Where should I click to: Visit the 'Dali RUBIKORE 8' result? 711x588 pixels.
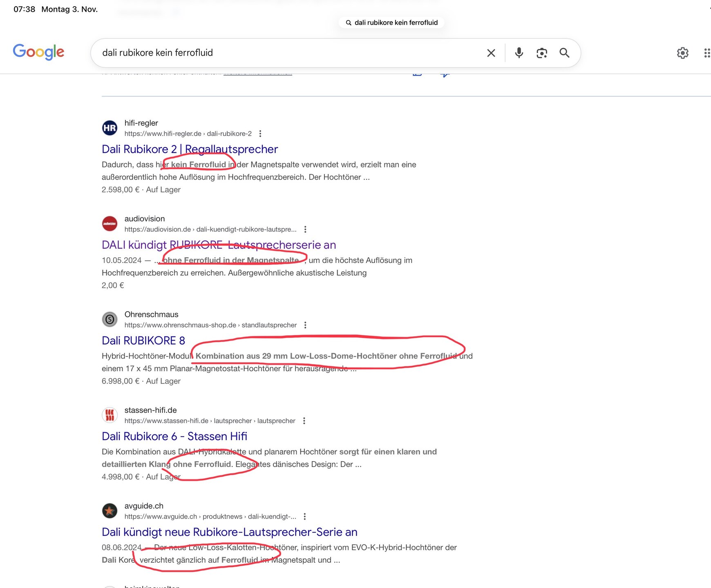pos(143,341)
